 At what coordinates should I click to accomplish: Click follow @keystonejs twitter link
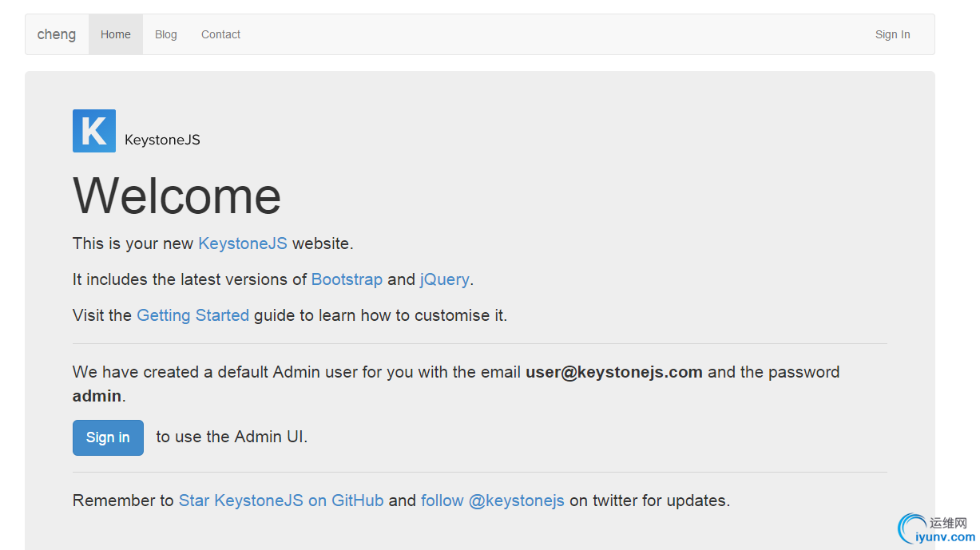[493, 501]
